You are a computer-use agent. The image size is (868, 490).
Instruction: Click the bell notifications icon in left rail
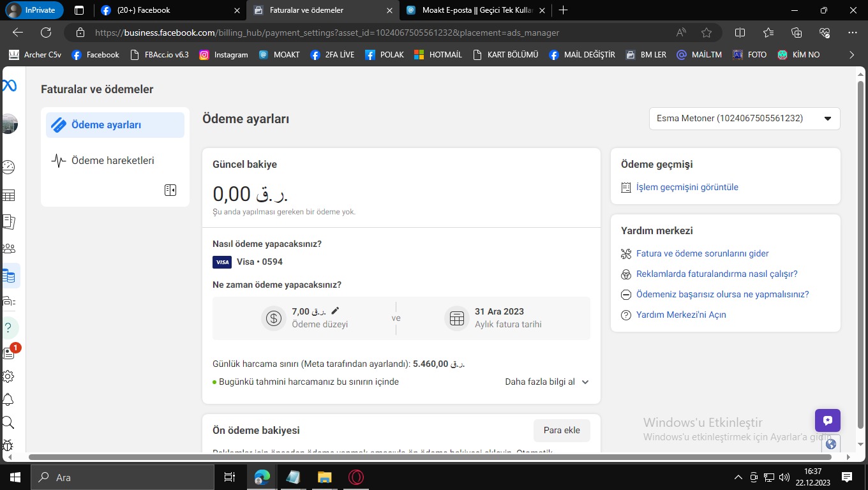click(x=8, y=399)
